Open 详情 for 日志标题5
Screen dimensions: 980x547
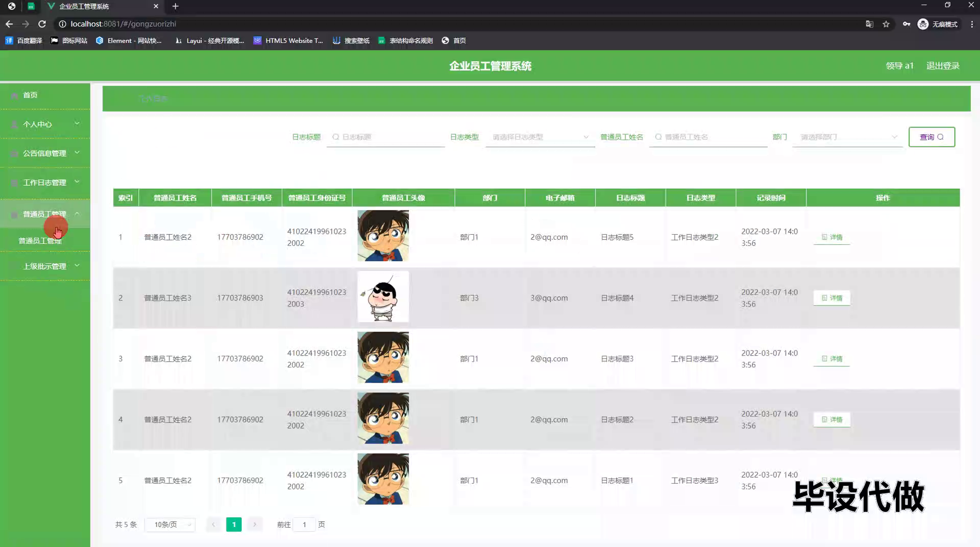tap(831, 237)
